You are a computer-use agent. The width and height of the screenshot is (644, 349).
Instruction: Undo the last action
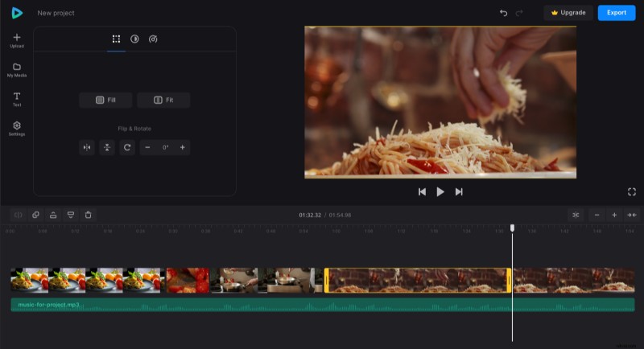pyautogui.click(x=504, y=13)
